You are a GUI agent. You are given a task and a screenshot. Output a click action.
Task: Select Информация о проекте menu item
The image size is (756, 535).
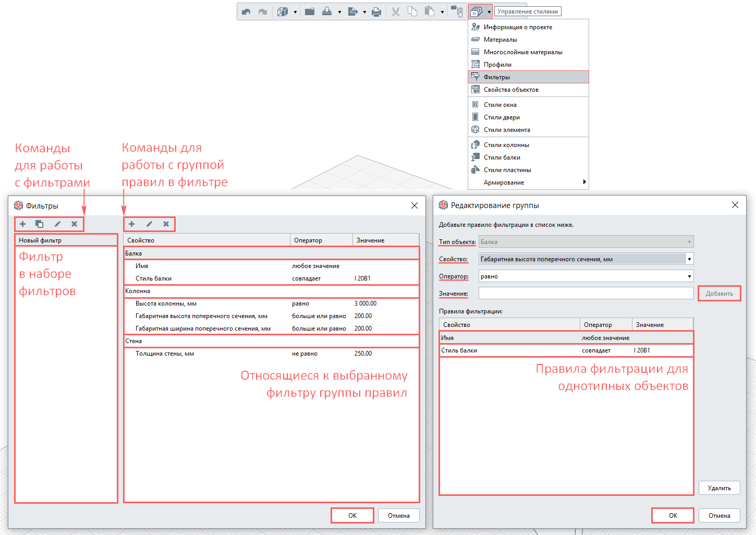tap(528, 27)
